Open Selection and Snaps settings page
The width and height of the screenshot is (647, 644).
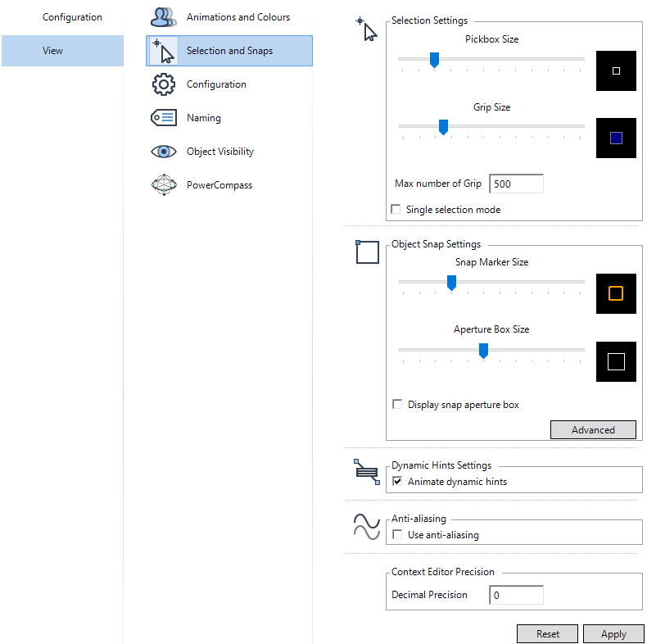[x=229, y=51]
